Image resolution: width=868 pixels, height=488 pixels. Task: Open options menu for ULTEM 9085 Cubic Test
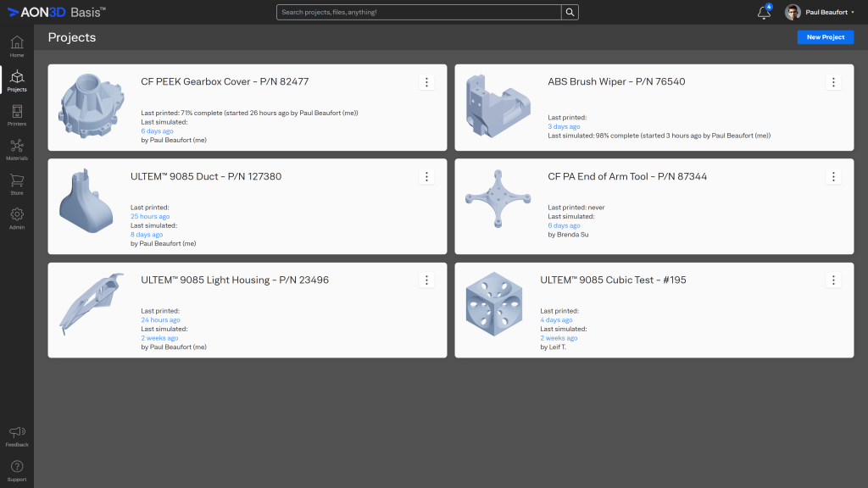[833, 280]
